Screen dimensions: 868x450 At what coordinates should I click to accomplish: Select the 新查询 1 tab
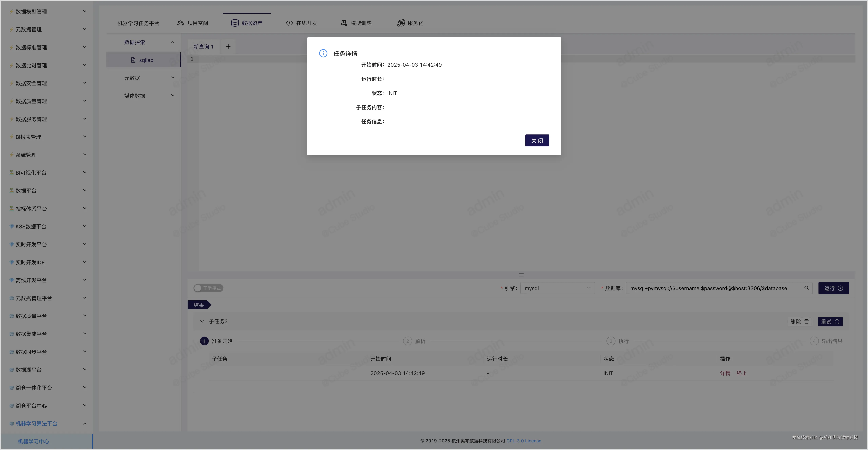click(x=203, y=46)
